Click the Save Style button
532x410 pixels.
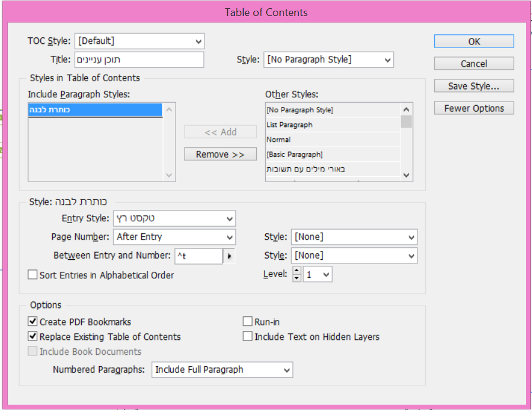click(473, 86)
